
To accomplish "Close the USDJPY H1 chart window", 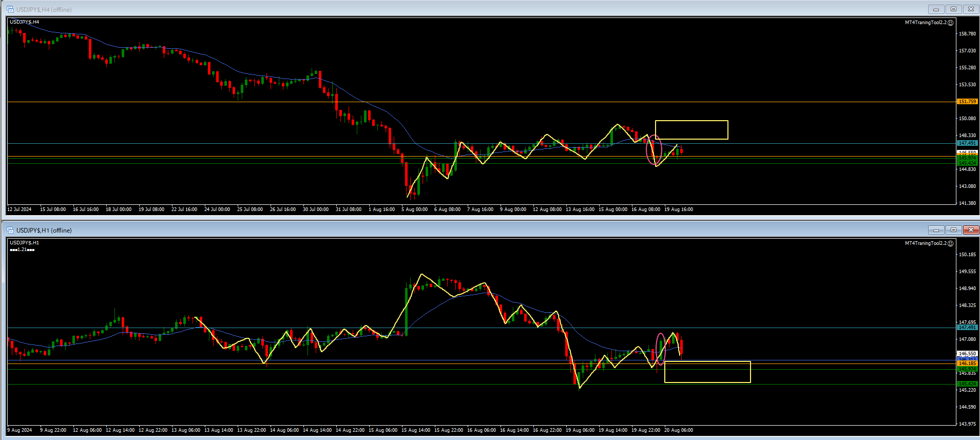I will coord(971,230).
